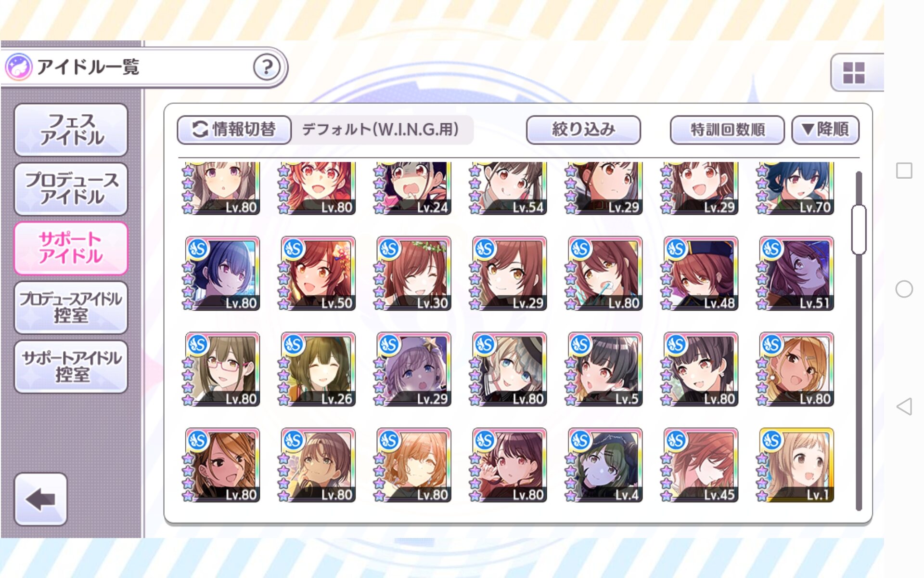Viewport: 924px width, 578px height.
Task: Tap the Android home circle button
Action: 904,289
